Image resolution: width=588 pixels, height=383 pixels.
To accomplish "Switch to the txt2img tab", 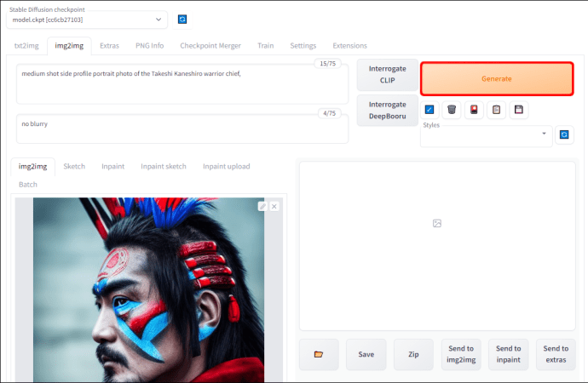I will coord(26,46).
